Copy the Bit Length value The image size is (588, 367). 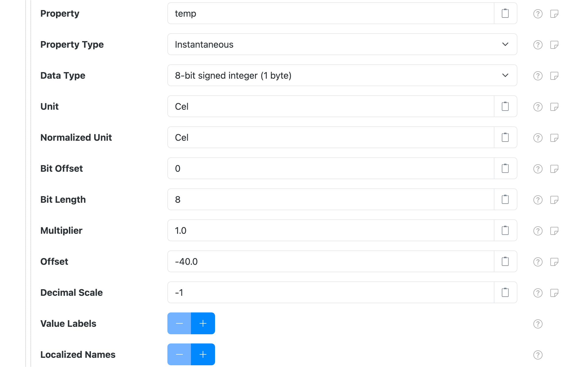coord(505,199)
